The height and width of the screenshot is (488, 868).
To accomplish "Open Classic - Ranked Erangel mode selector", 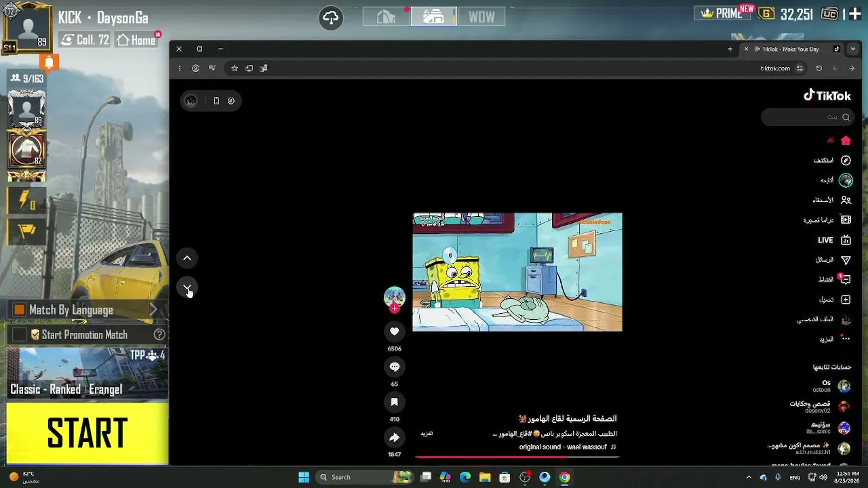I will (87, 373).
